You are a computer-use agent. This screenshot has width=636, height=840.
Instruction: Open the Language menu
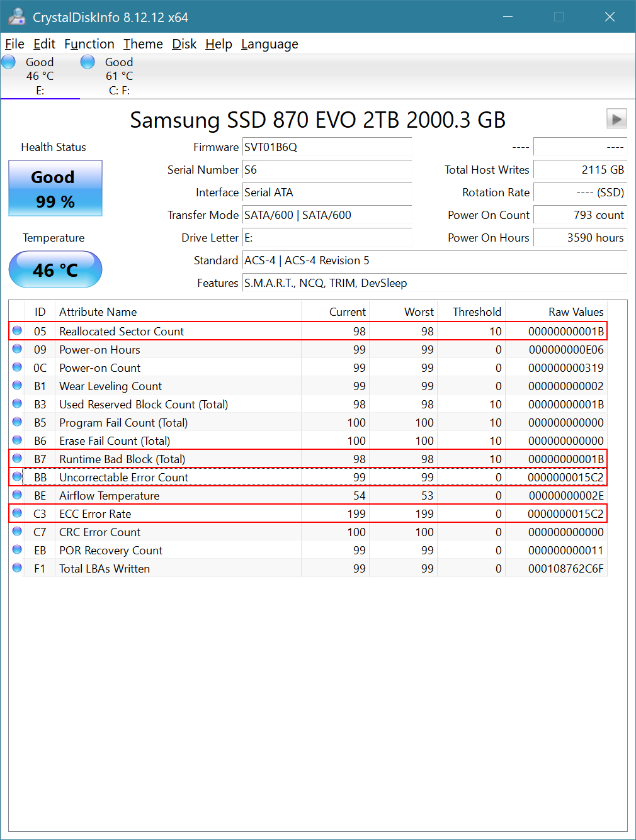point(270,44)
